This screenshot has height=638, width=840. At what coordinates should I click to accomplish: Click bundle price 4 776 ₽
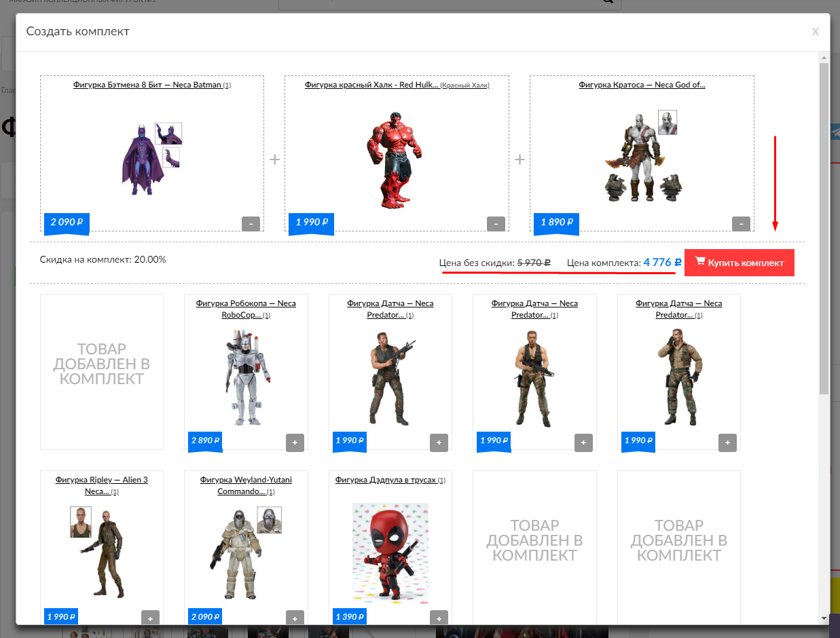pos(662,262)
